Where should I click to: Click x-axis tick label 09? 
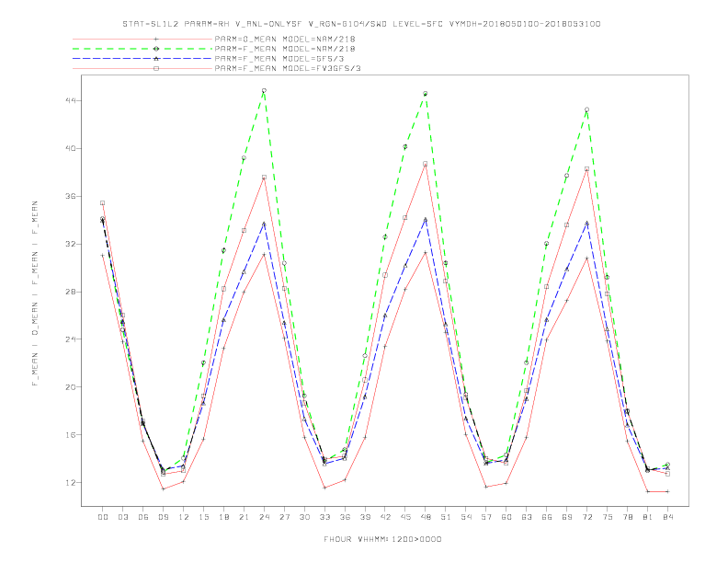(163, 517)
